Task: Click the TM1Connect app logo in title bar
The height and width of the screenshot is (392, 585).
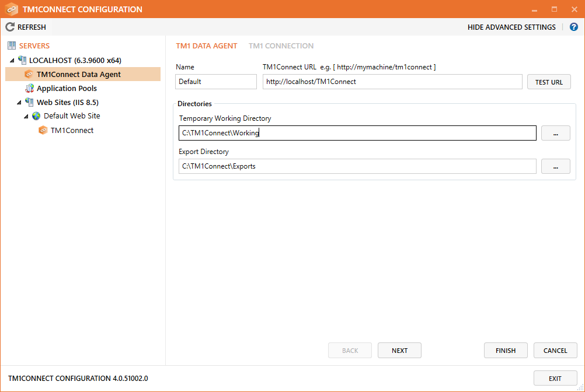Action: pos(12,9)
